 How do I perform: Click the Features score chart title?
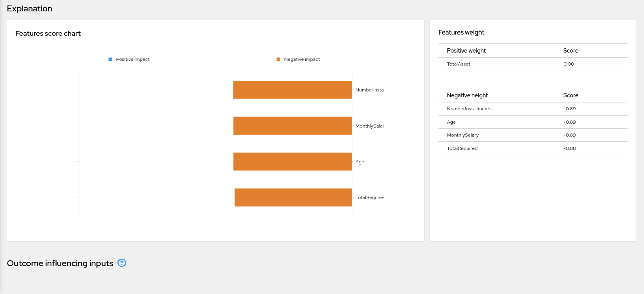pyautogui.click(x=48, y=33)
